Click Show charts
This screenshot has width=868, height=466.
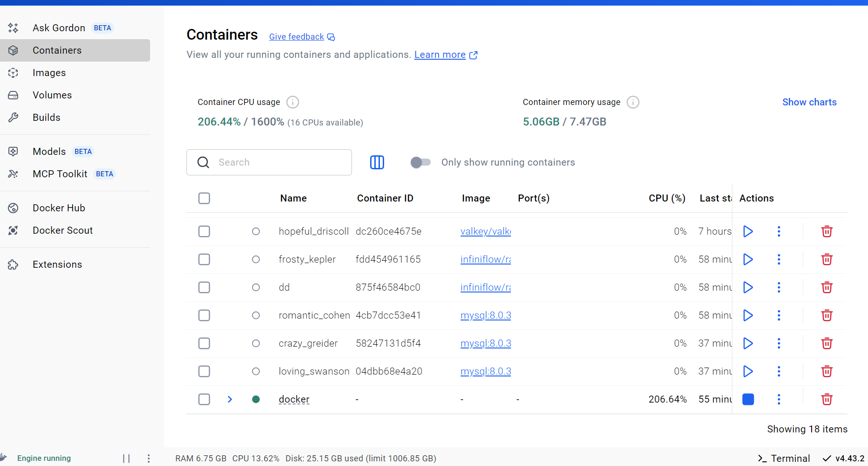[809, 102]
